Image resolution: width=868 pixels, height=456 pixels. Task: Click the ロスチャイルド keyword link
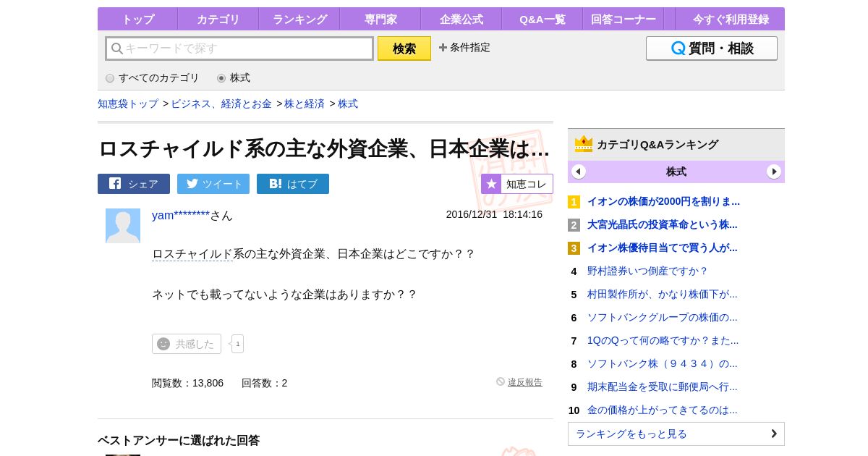pyautogui.click(x=192, y=254)
